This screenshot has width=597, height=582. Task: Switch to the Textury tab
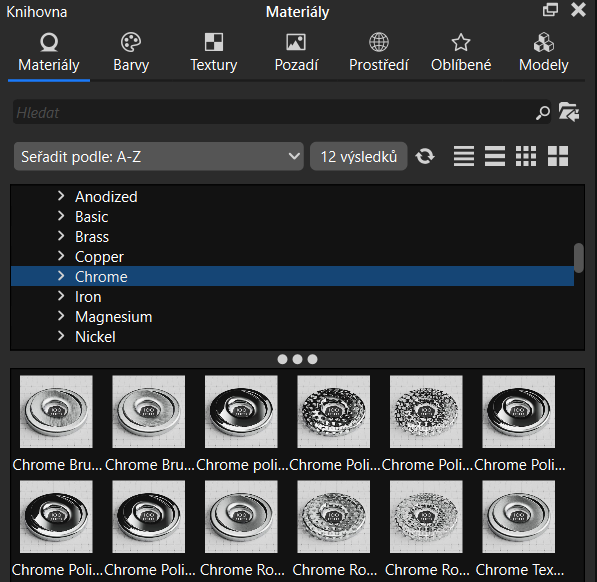pyautogui.click(x=214, y=53)
